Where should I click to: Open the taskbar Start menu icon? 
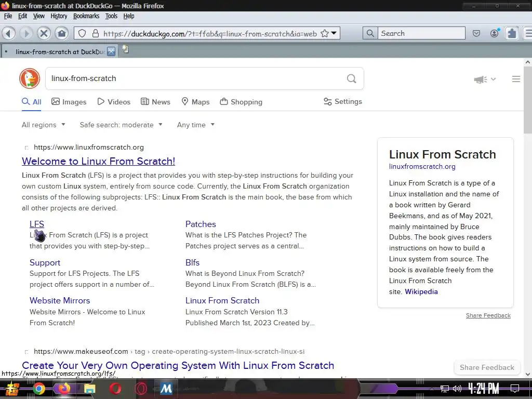[12, 389]
